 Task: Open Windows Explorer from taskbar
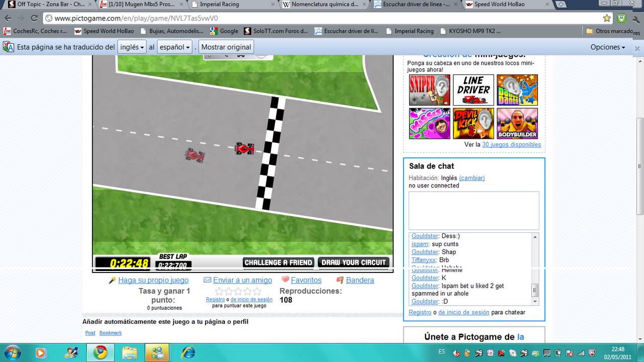(129, 352)
